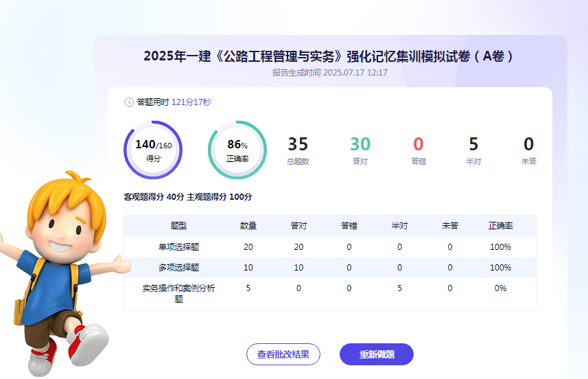
Task: Click the 正确率 column header
Action: tap(500, 226)
